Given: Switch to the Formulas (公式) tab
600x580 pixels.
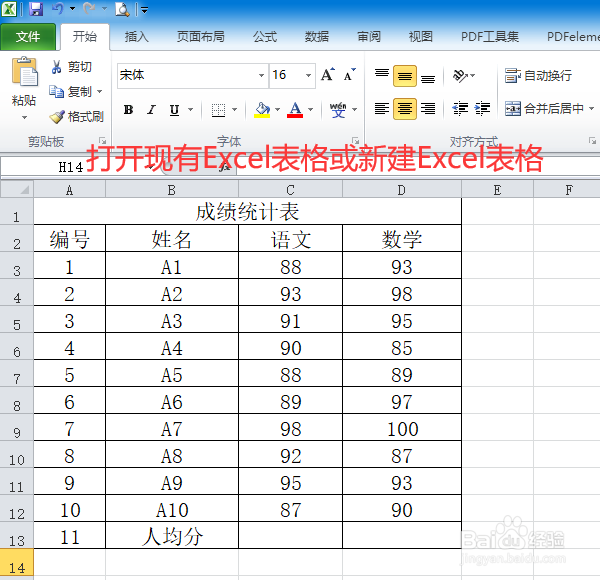Looking at the screenshot, I should point(264,37).
